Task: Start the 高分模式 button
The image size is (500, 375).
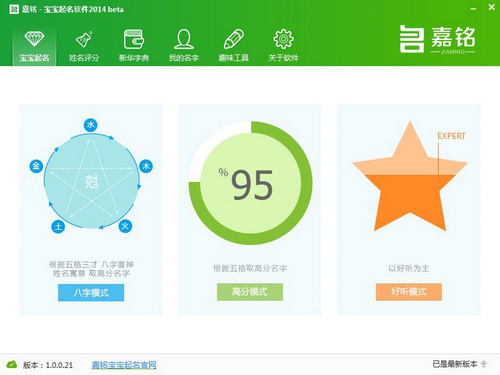Action: click(x=250, y=292)
